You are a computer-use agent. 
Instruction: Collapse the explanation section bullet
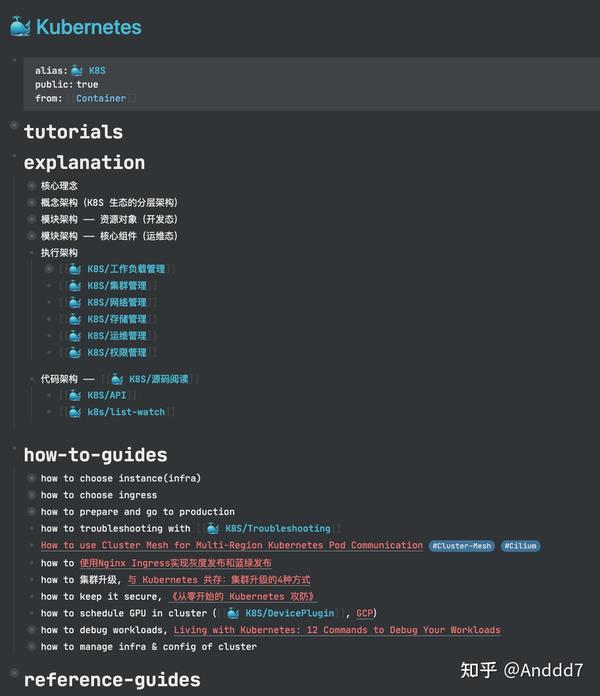point(14,157)
